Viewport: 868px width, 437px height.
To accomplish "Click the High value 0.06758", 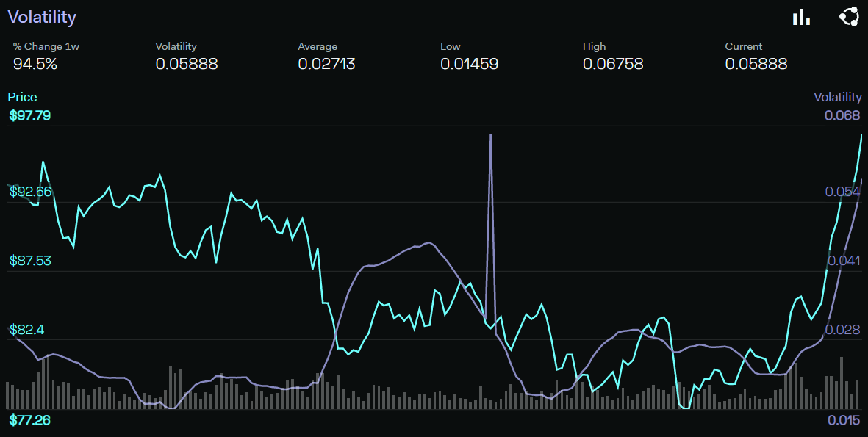I will point(613,64).
